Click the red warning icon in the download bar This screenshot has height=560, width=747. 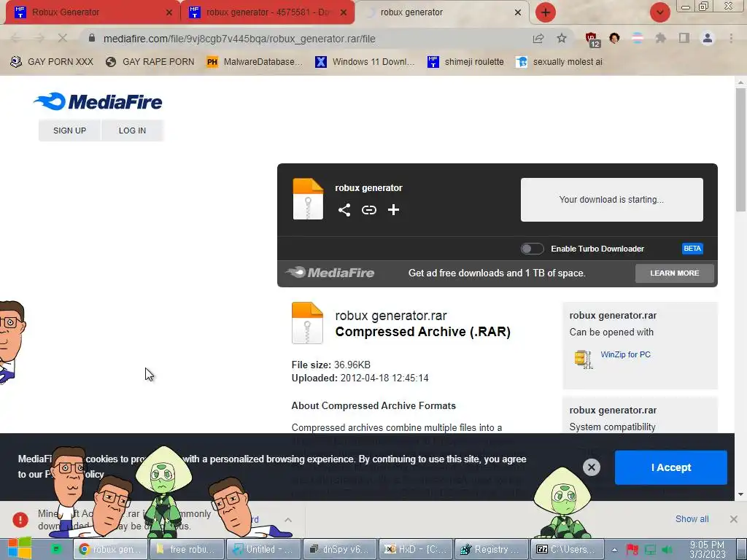[x=20, y=519]
